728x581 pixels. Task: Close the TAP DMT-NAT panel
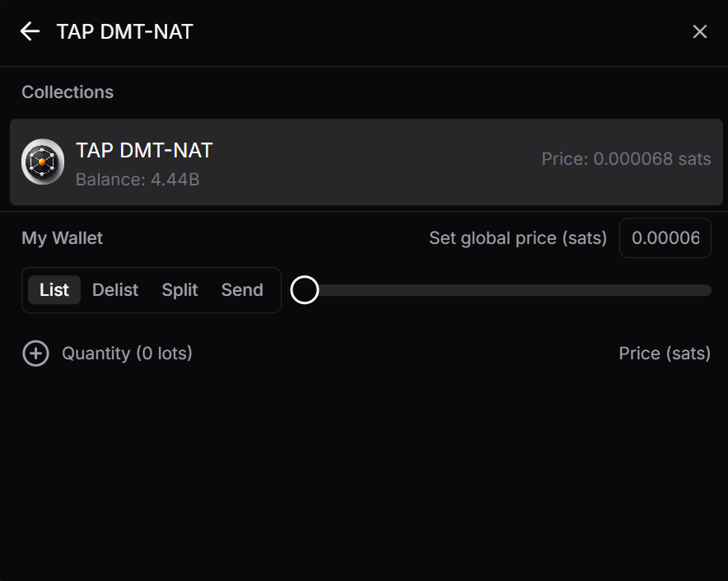tap(699, 31)
